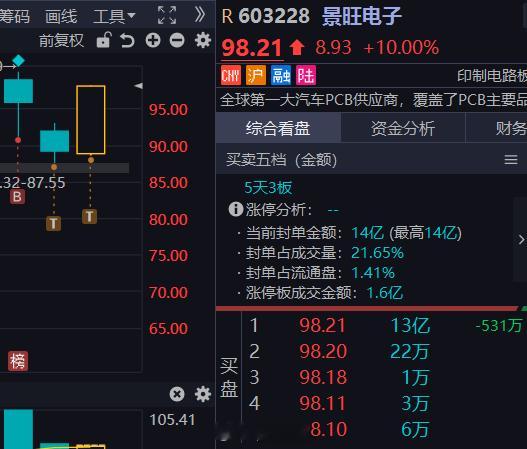Expand toolbar with double chevron icon
The width and height of the screenshot is (527, 449).
(200, 15)
